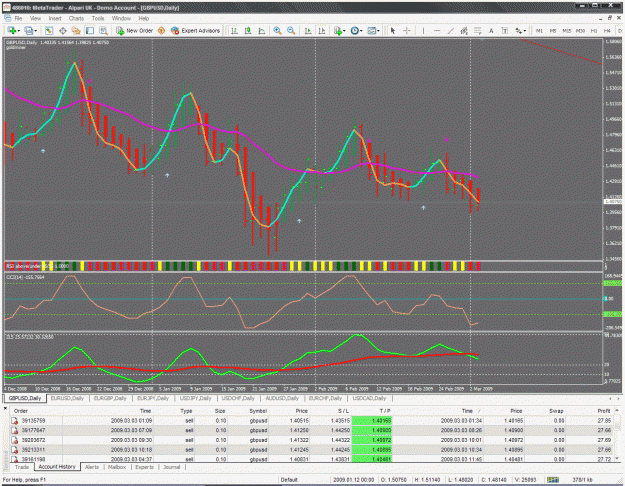
Task: Open the Experts terminal tab
Action: click(144, 467)
